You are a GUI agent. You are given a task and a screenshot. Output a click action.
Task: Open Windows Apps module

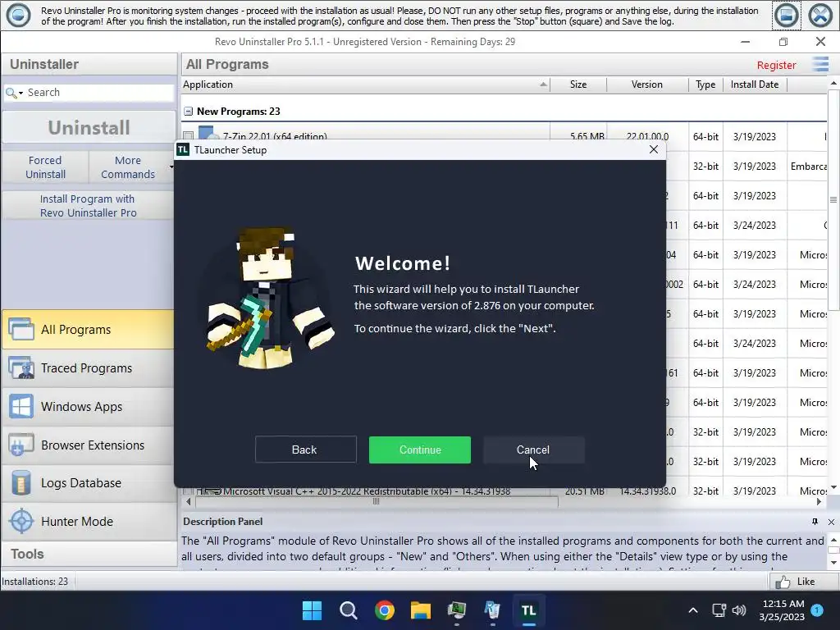[x=88, y=407]
